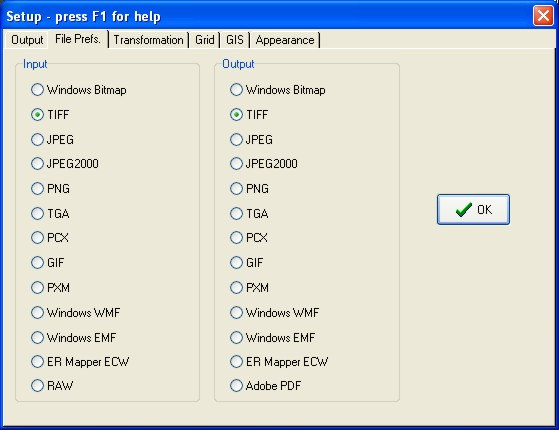Open the GIS tab
The height and width of the screenshot is (430, 559).
point(235,40)
